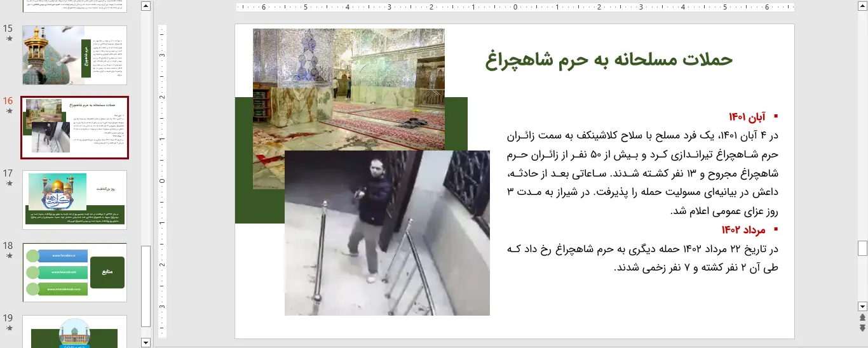Go to the next slide using double-down arrow
Image resolution: width=868 pixels, height=348 pixels.
(862, 328)
